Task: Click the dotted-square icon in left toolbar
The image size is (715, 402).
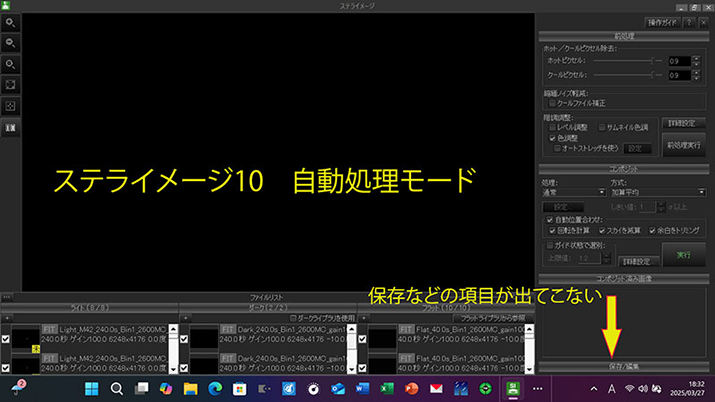Action: pos(10,106)
